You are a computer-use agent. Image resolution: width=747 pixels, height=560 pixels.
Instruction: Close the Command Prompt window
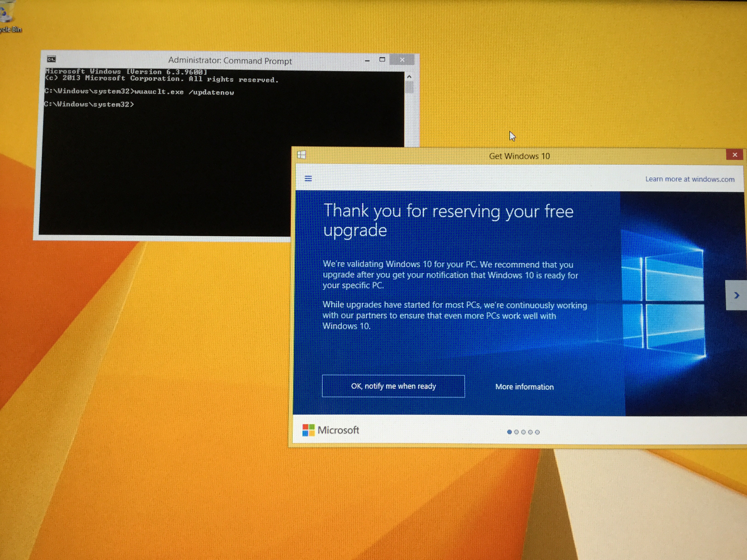point(402,60)
